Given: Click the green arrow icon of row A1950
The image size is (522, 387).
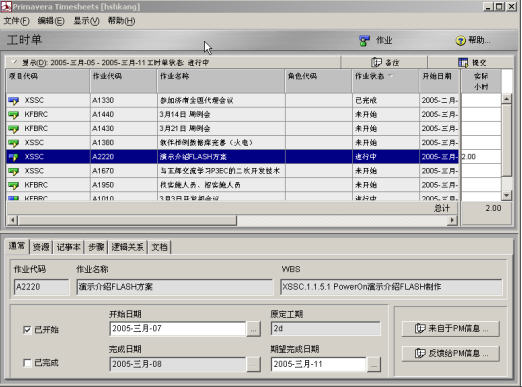Looking at the screenshot, I should 14,185.
